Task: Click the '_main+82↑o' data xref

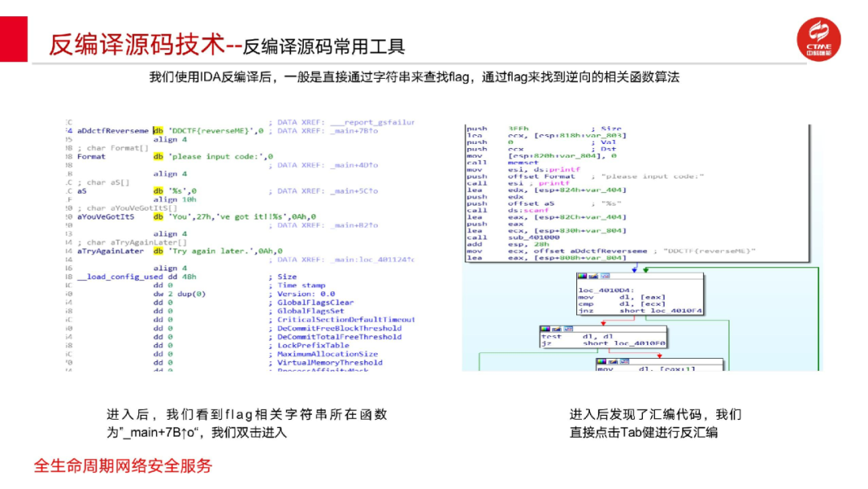Action: coord(354,225)
